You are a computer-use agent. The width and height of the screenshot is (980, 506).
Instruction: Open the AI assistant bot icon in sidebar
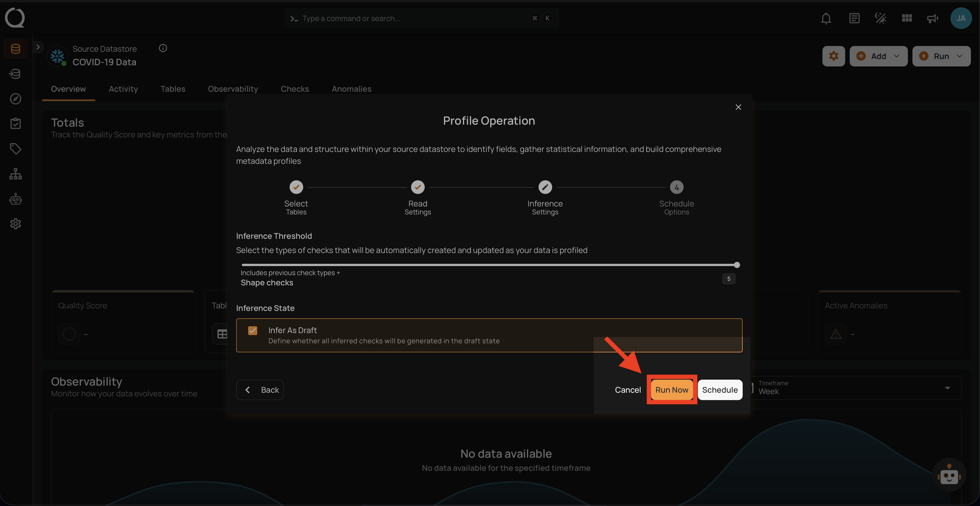tap(15, 198)
